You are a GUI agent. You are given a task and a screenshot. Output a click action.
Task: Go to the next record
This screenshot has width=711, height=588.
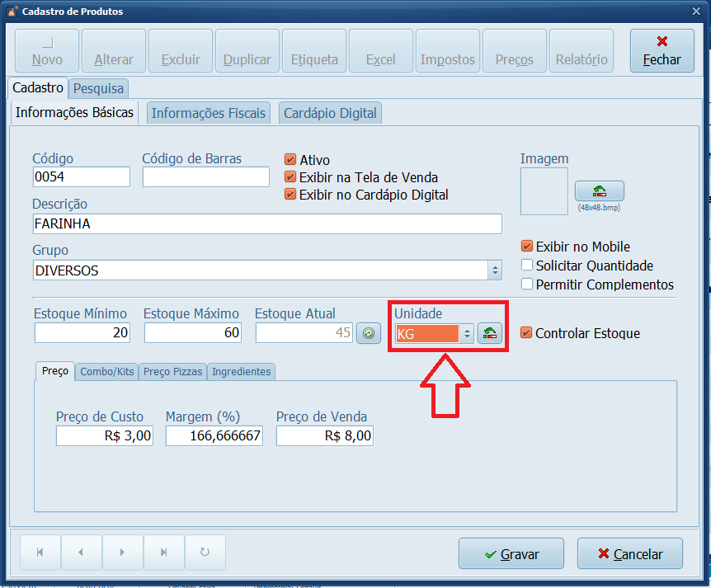pos(122,553)
